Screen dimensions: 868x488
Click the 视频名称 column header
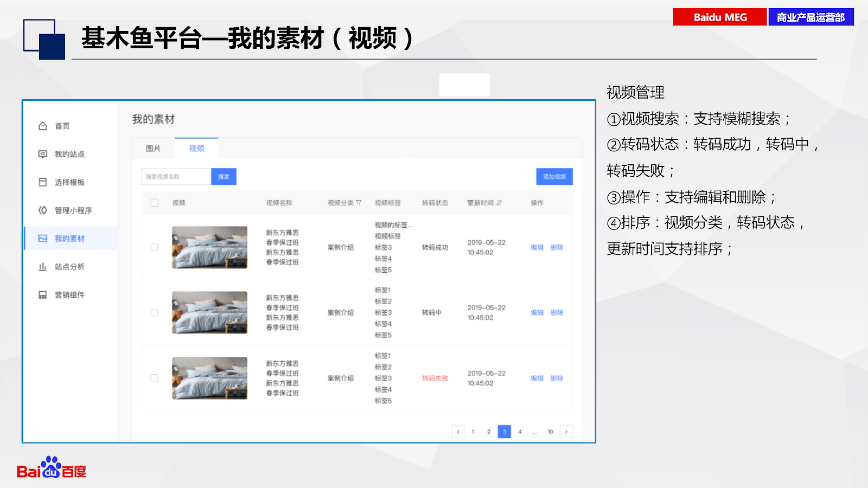[279, 203]
